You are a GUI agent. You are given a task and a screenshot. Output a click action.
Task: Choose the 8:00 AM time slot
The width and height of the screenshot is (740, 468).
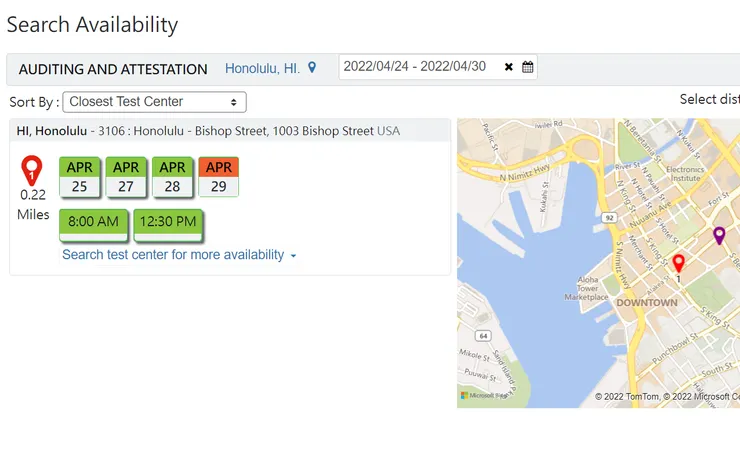(x=93, y=222)
